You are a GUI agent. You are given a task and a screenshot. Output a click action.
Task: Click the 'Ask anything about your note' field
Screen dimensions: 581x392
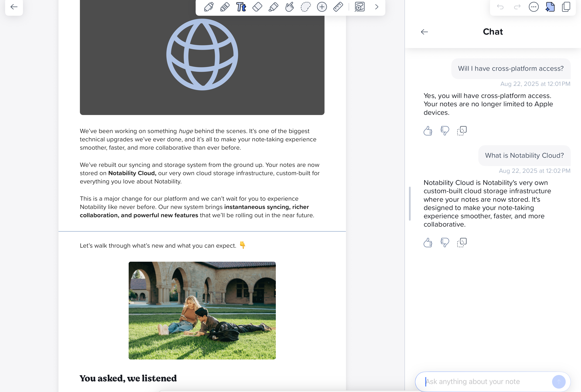pos(487,382)
